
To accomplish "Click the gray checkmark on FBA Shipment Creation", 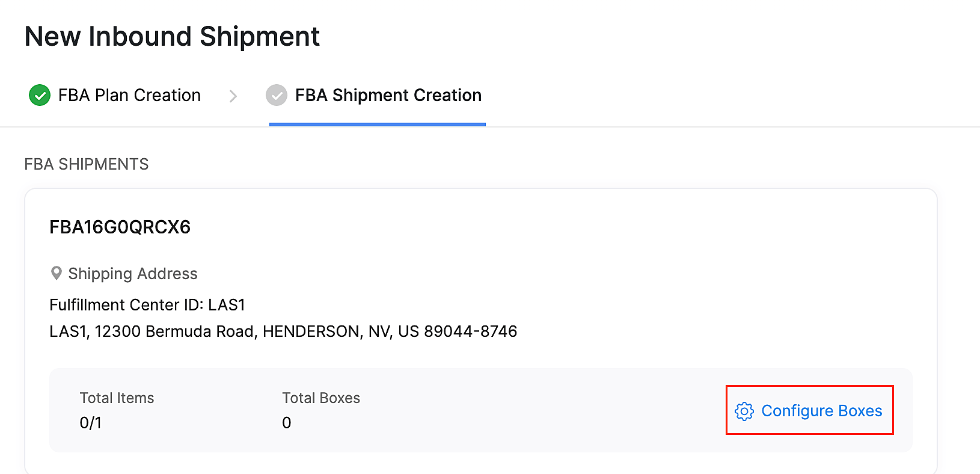I will click(277, 95).
